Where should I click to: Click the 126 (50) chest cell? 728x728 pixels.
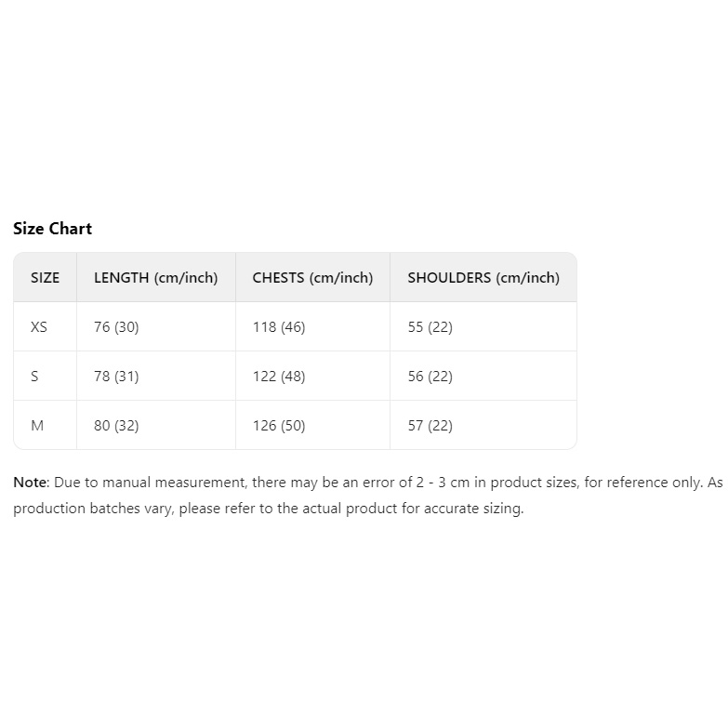click(279, 425)
